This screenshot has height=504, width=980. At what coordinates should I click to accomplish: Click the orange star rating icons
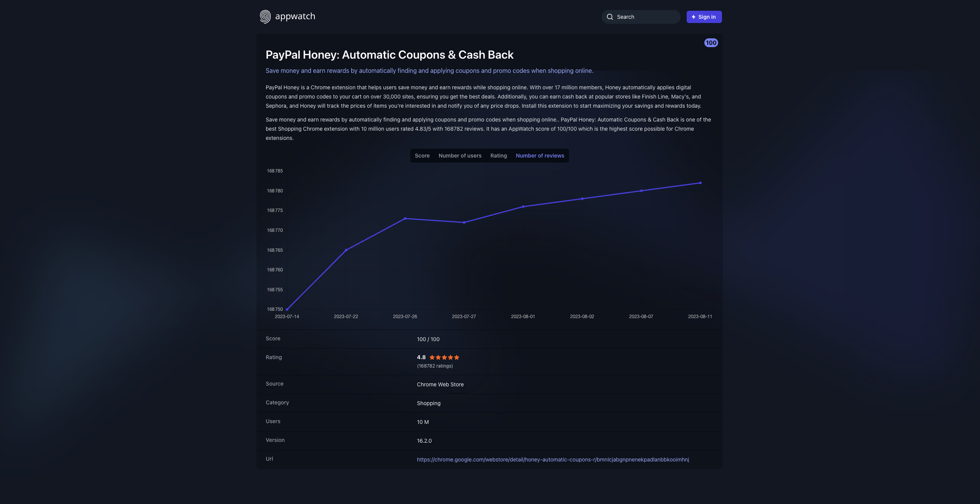444,357
